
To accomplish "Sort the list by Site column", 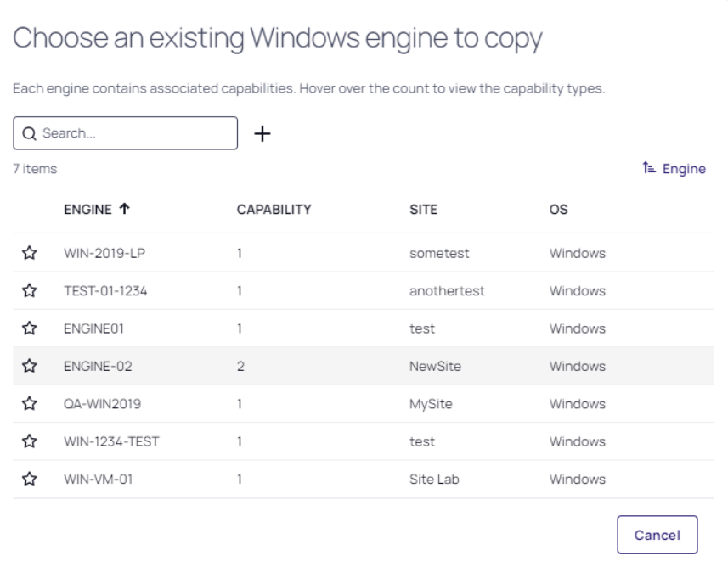I will [x=423, y=210].
